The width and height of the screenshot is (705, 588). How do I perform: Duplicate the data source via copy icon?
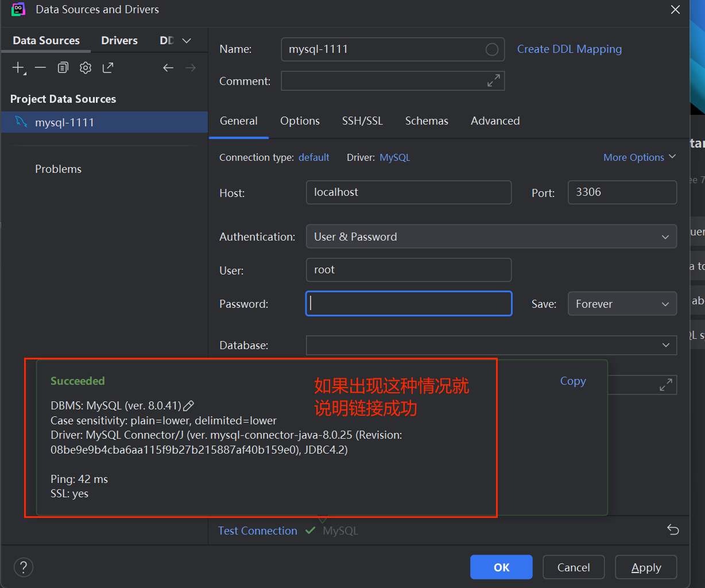(63, 68)
